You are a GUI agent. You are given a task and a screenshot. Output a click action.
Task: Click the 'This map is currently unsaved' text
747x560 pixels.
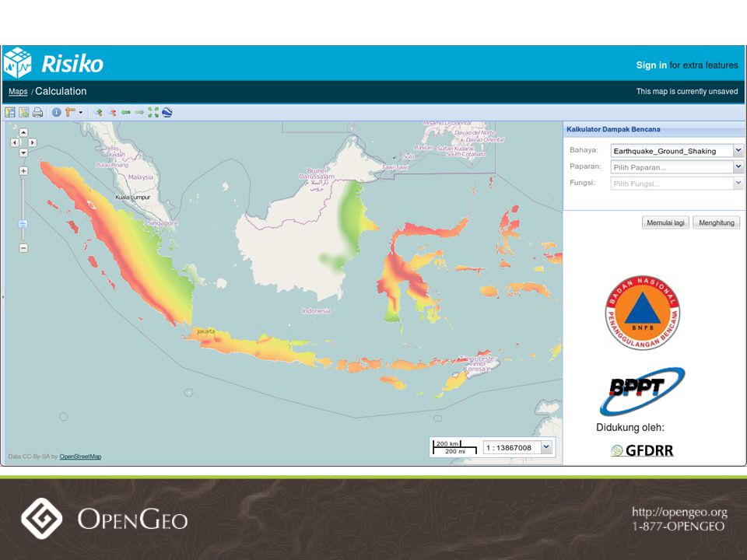(x=687, y=92)
